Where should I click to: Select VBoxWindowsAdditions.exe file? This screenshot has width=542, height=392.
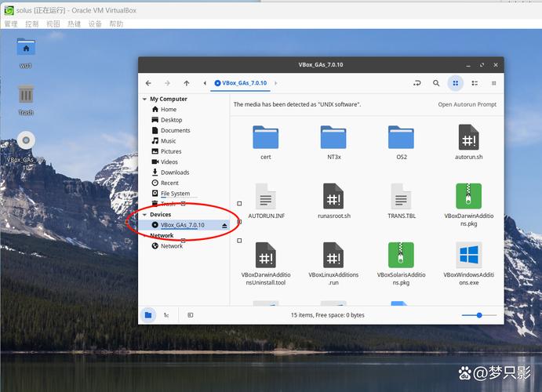coord(469,264)
